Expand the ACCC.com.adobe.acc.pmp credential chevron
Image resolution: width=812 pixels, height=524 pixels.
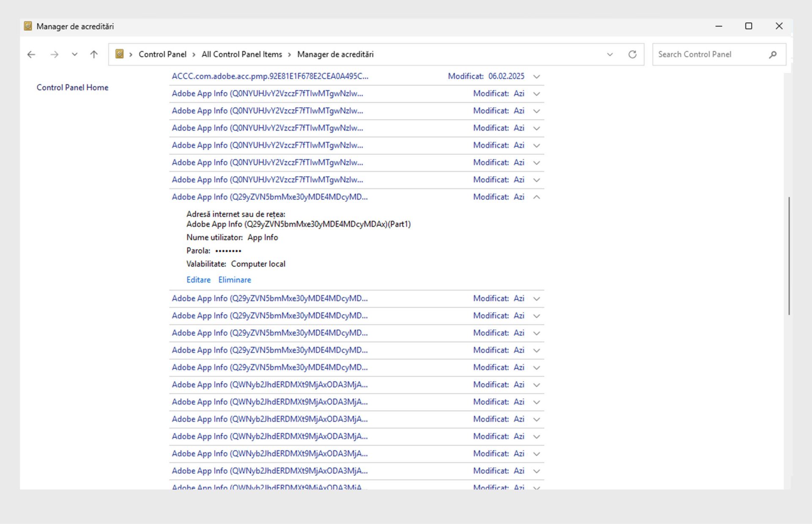(x=536, y=76)
